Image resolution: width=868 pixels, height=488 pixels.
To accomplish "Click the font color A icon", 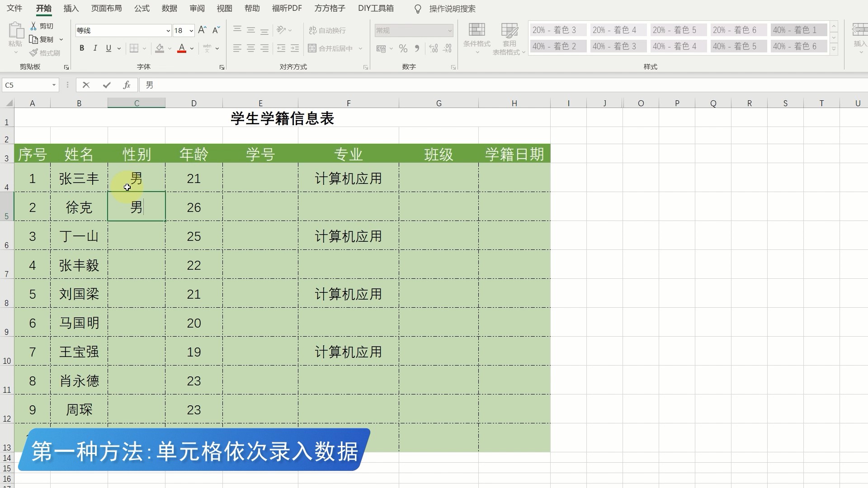I will (182, 48).
